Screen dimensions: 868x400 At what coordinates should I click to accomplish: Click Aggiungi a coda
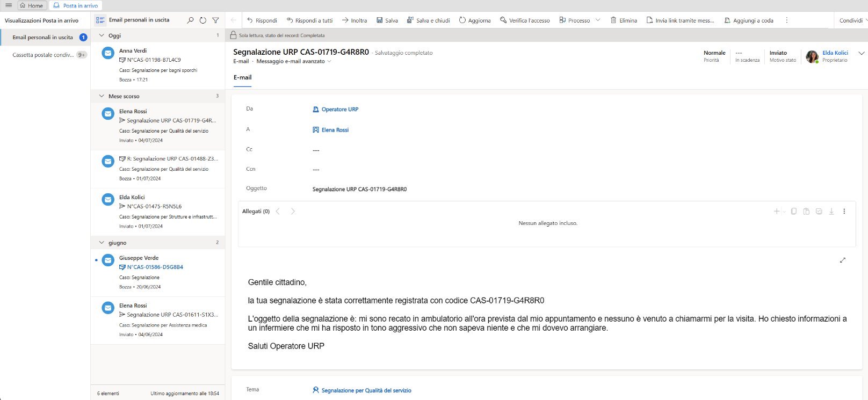point(749,20)
